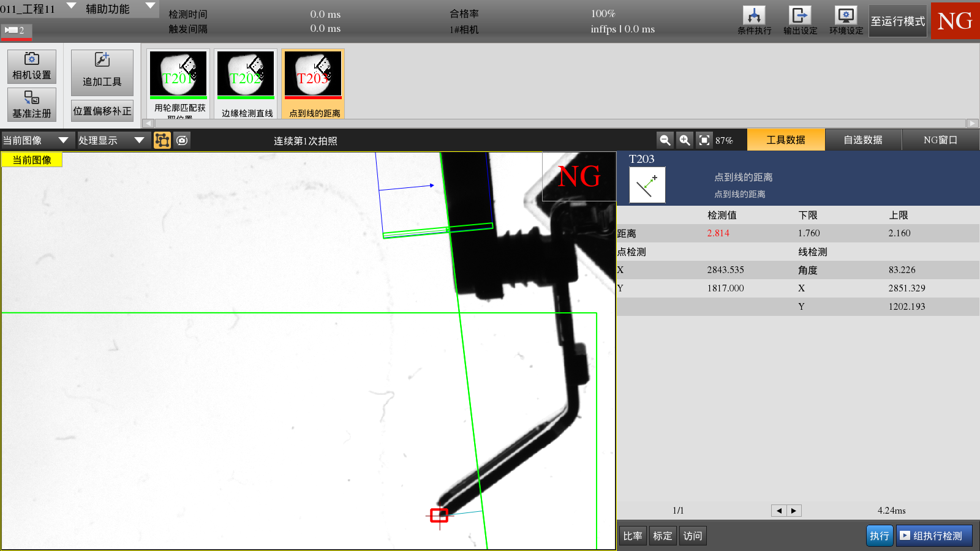Switch to the 自选数据 tab
The image size is (980, 551).
(862, 140)
